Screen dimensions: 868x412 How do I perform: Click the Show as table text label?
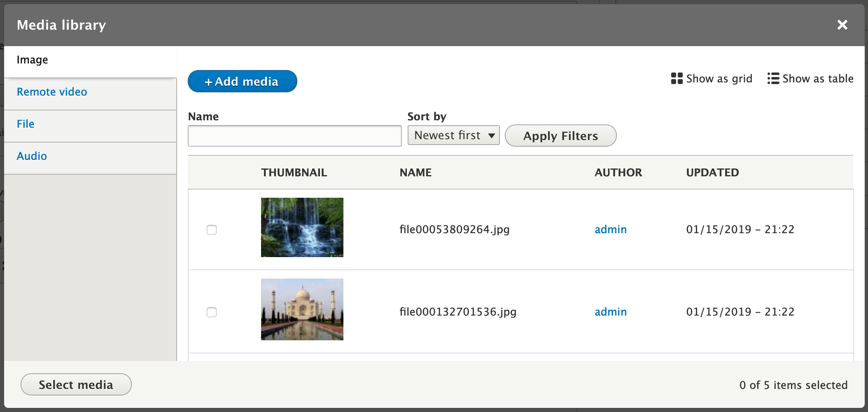[817, 79]
